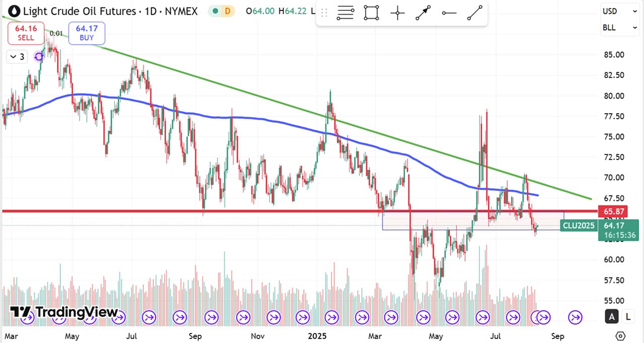Click the 85.00 price axis label
The image size is (644, 343).
[614, 55]
